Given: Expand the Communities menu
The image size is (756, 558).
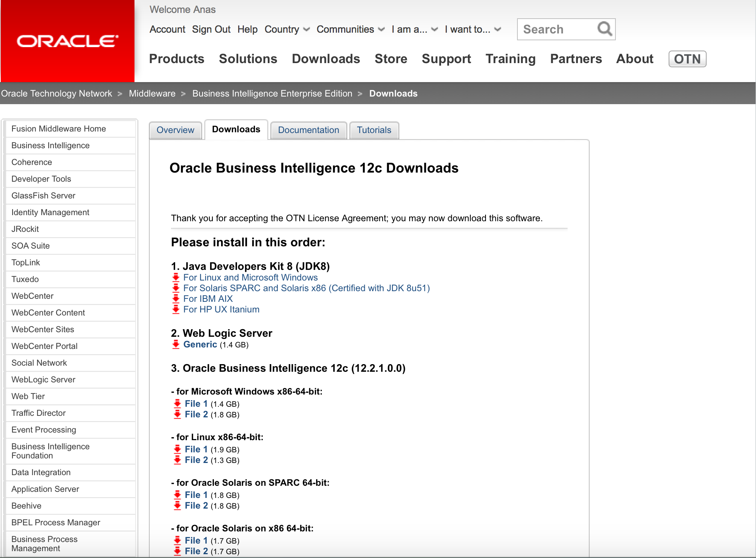Looking at the screenshot, I should [x=351, y=29].
